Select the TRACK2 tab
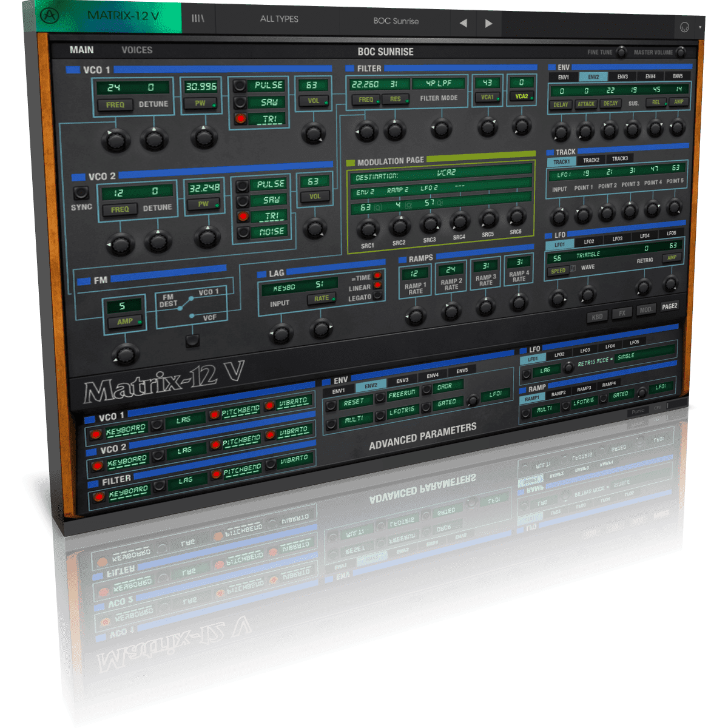728x728 pixels. tap(591, 160)
